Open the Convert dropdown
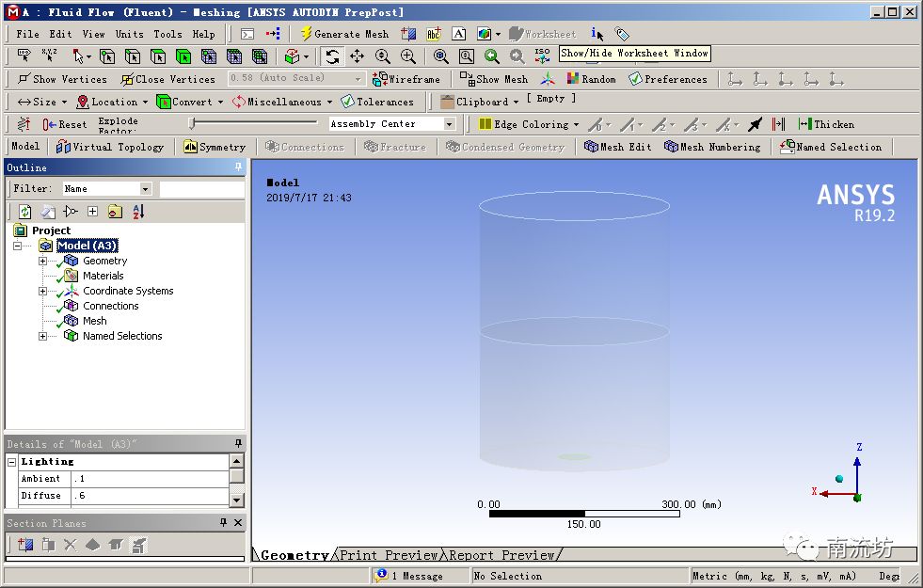 coord(189,102)
